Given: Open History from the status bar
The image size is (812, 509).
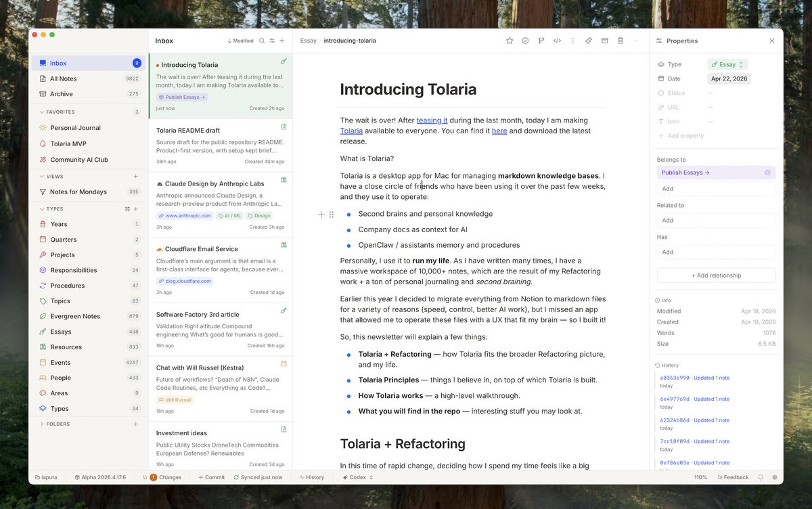Looking at the screenshot, I should point(312,477).
